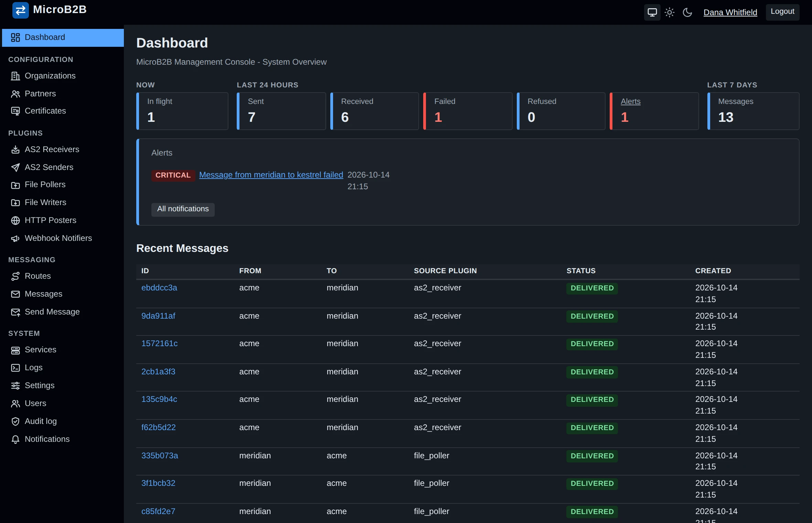This screenshot has width=812, height=523.
Task: Click the HTTP Posters globe icon
Action: coord(15,221)
